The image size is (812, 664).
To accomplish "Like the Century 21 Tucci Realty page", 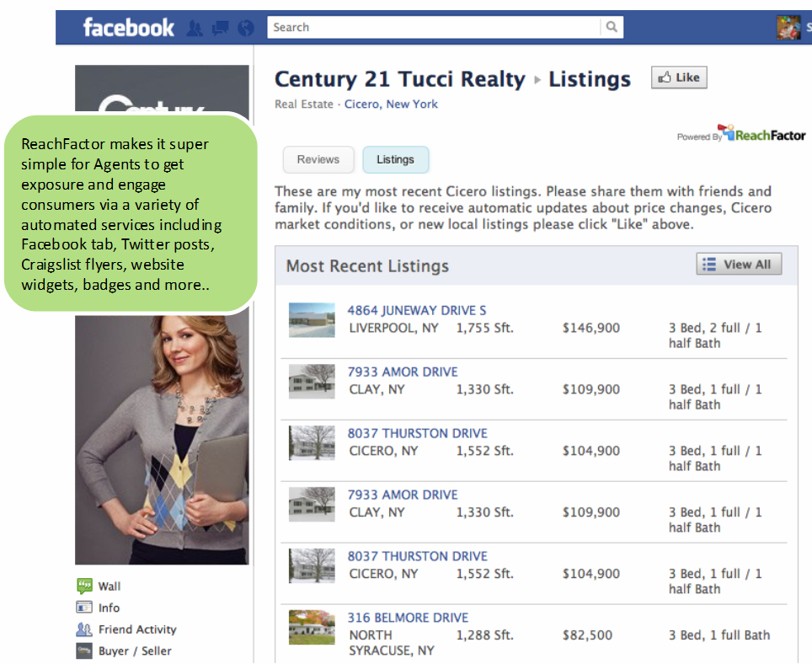I will [x=679, y=78].
